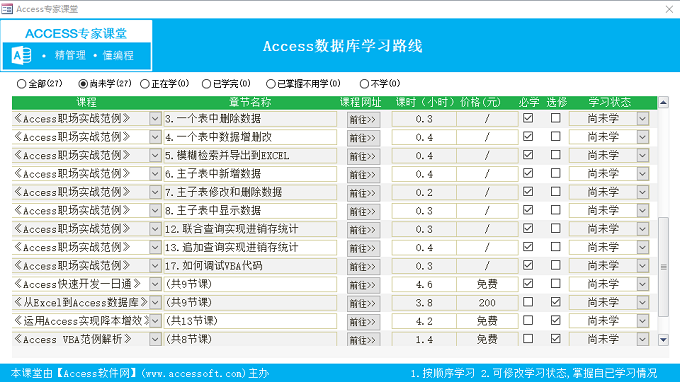Click hours value 3.8
Viewport: 680px width, 382px height.
[424, 303]
